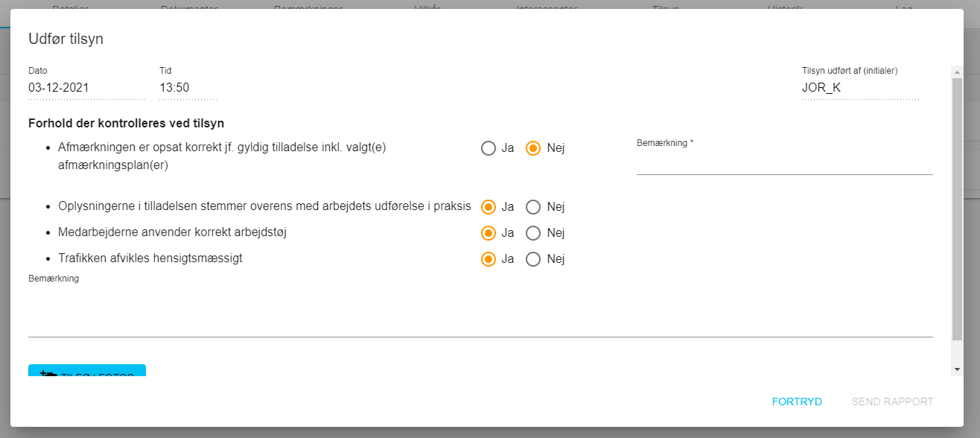
Task: Mark Ja for Medarbejderne anvender korrekt arbejdstøj
Action: click(489, 233)
